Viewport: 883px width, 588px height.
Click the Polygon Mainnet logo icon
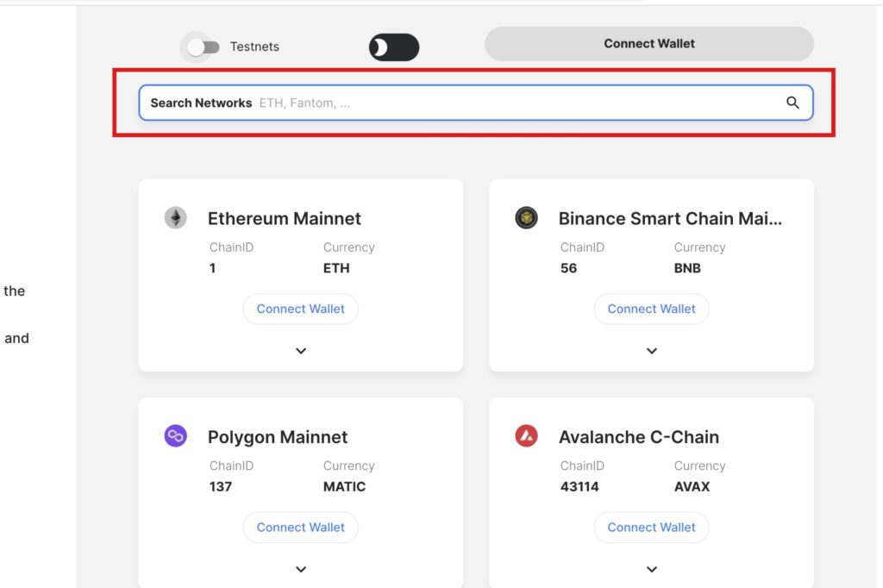[176, 436]
